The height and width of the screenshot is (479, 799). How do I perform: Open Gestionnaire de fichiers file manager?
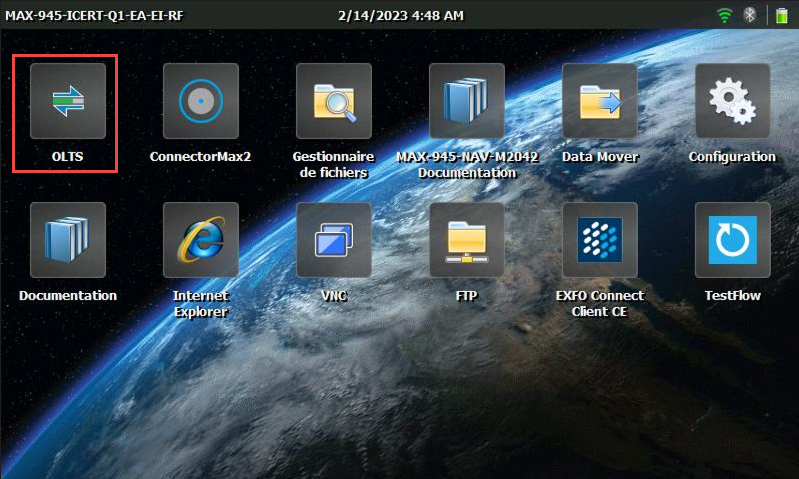(334, 101)
